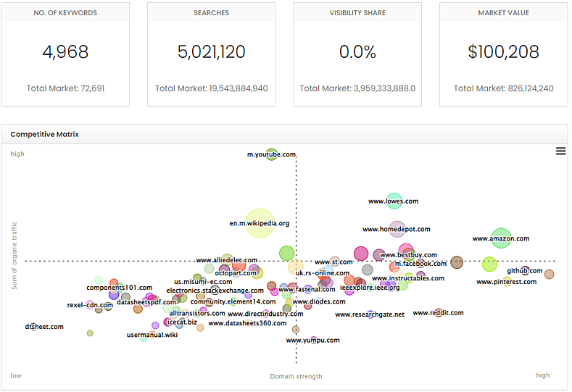Select the www.amazon.com bubble
Image resolution: width=572 pixels, height=392 pixels.
coord(501,238)
